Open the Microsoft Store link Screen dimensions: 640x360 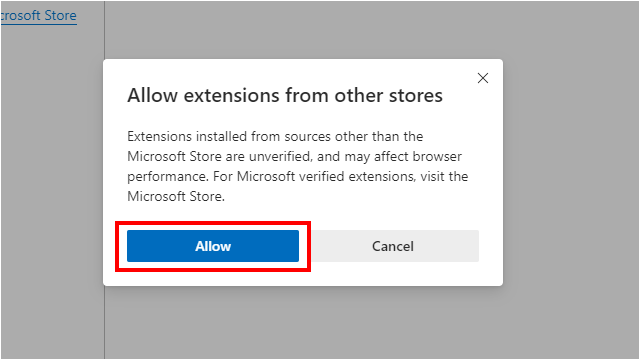coord(38,16)
